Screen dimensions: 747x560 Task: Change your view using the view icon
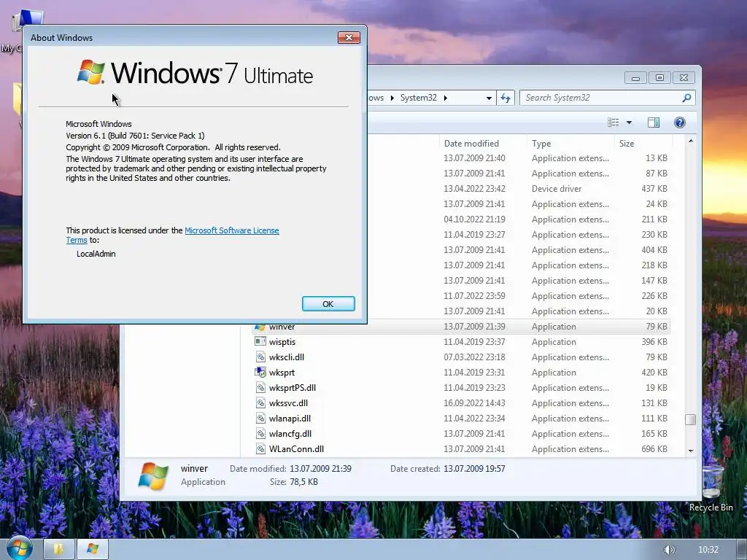click(613, 122)
